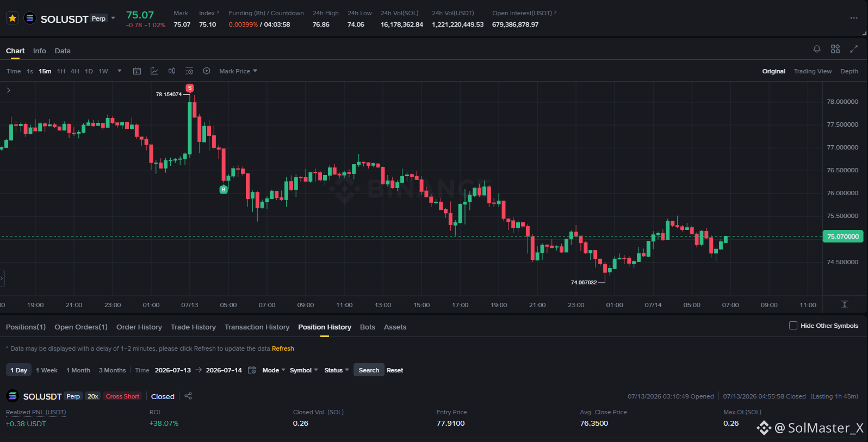The height and width of the screenshot is (442, 868).
Task: Click the Search button
Action: tap(369, 370)
